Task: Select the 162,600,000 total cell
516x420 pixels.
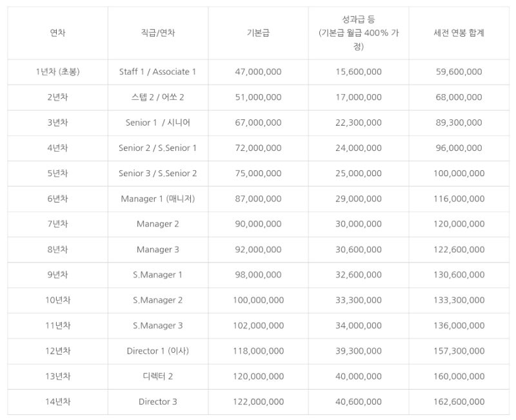Action: click(459, 401)
